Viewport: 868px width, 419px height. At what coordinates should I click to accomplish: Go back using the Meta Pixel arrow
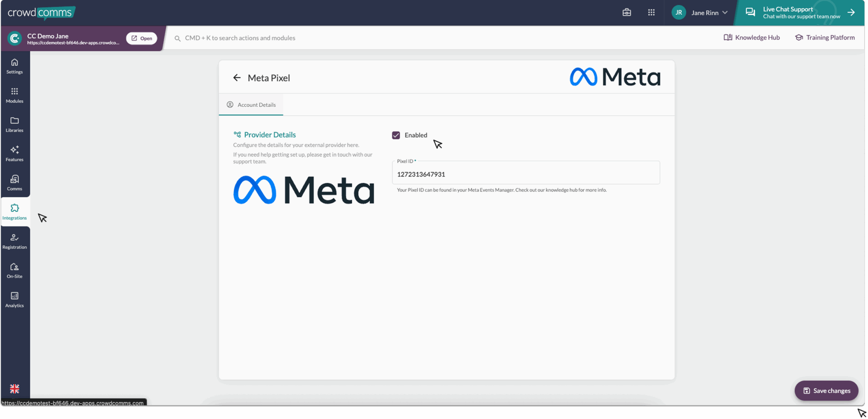coord(237,78)
